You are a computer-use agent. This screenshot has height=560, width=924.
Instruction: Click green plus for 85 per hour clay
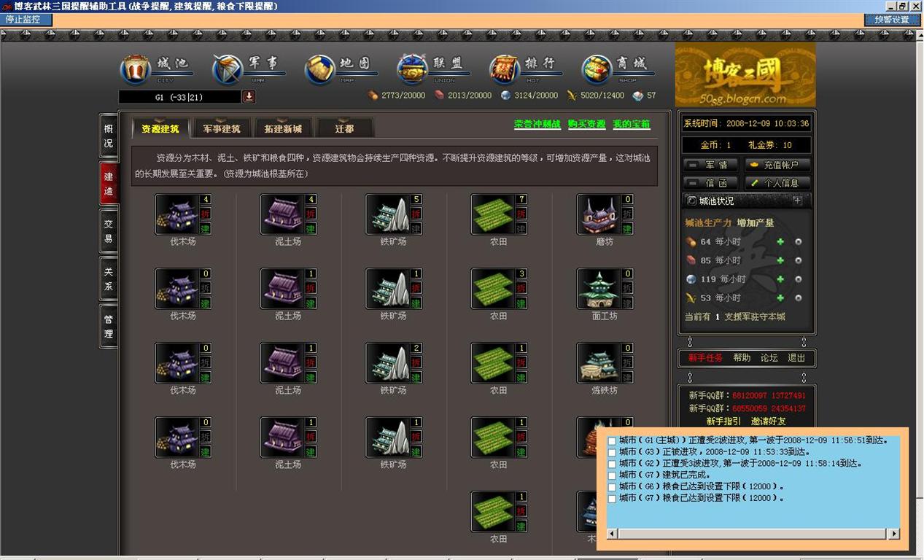780,260
